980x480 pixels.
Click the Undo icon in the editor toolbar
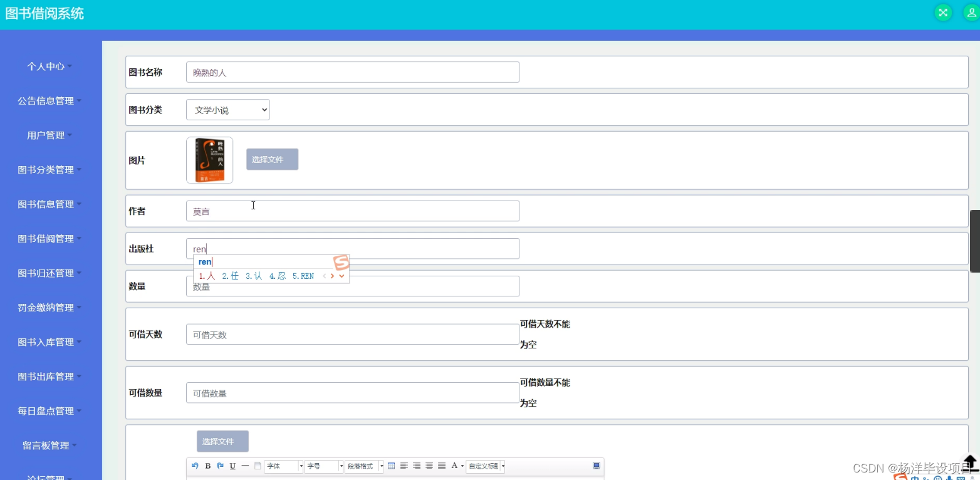[x=195, y=466]
